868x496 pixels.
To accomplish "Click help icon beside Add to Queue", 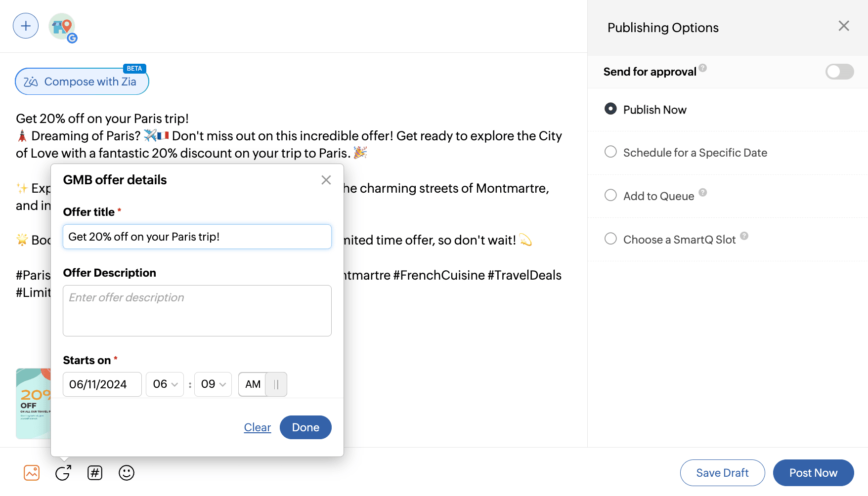I will 703,192.
